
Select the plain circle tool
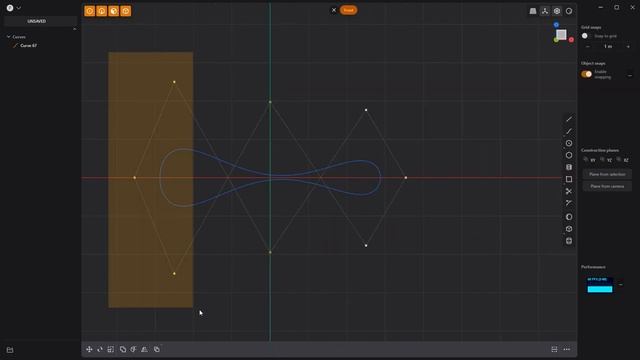569,155
